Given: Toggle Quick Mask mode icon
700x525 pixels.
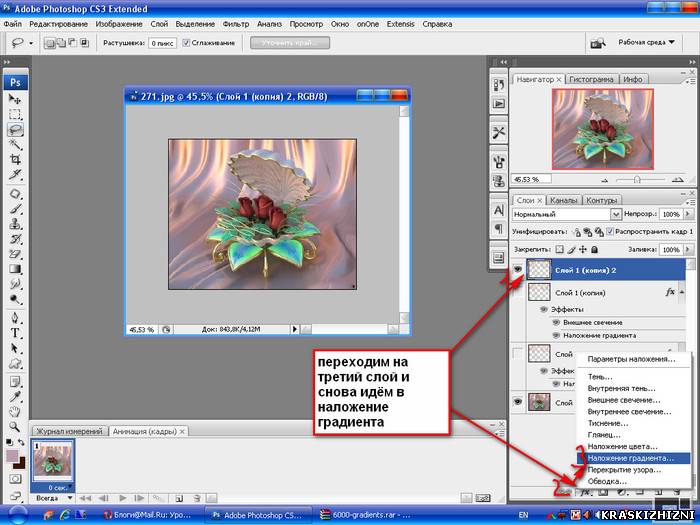Looking at the screenshot, I should pos(15,479).
